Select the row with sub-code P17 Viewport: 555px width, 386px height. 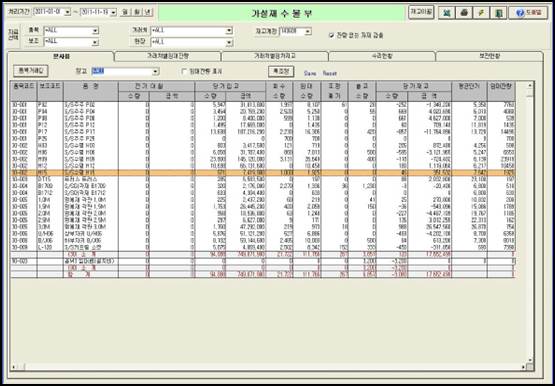[263, 132]
